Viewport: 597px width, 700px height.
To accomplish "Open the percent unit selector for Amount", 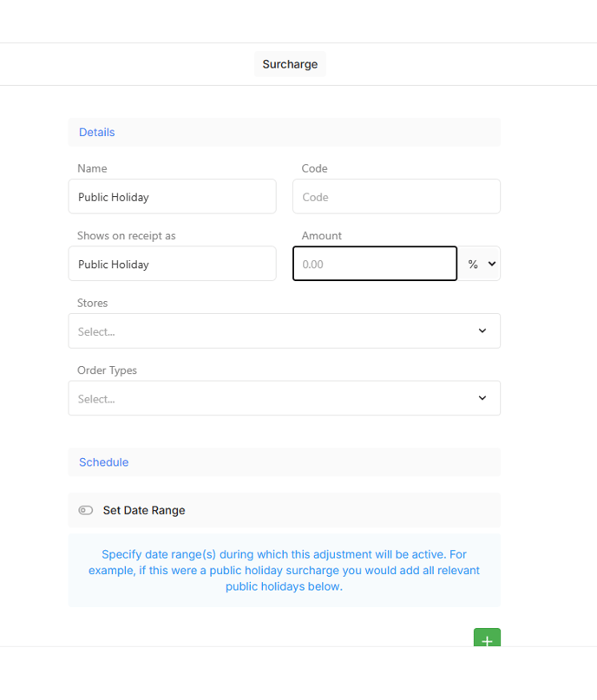I will pos(480,264).
